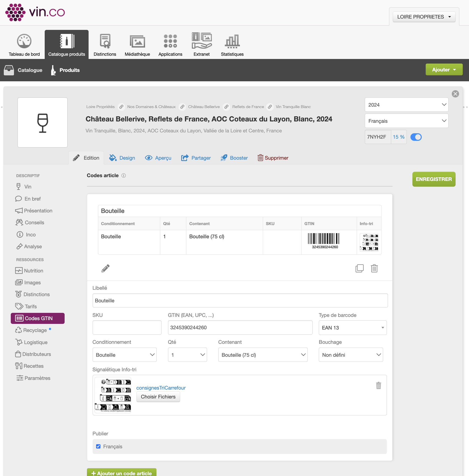Click Produits in dark toolbar
Image resolution: width=469 pixels, height=476 pixels.
click(x=65, y=70)
